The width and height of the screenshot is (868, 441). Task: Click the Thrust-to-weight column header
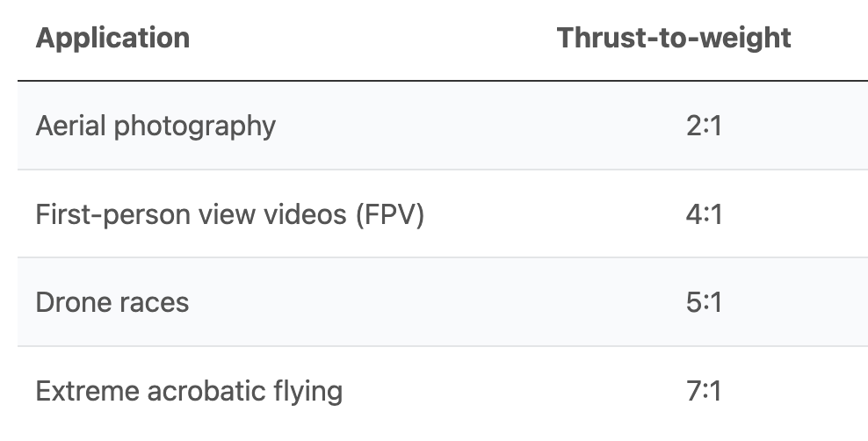pyautogui.click(x=674, y=39)
